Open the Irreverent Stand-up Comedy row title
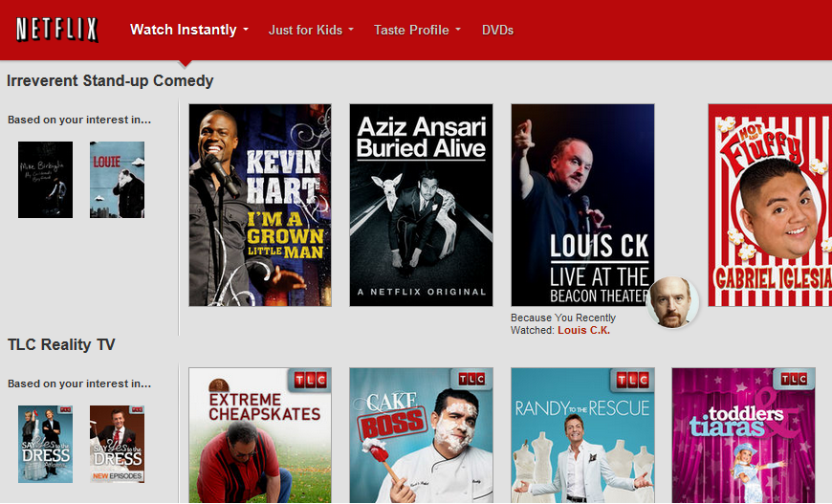 coord(110,81)
